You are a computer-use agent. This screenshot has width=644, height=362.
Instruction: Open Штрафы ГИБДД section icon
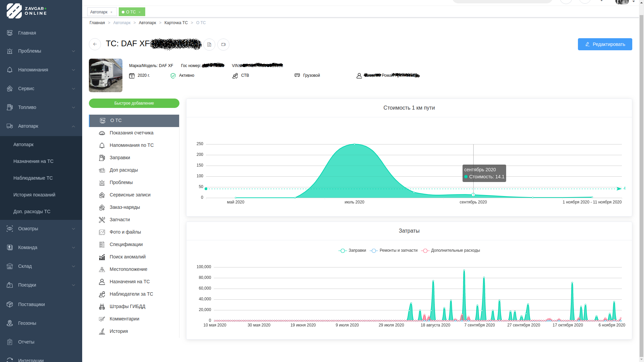pos(102,307)
